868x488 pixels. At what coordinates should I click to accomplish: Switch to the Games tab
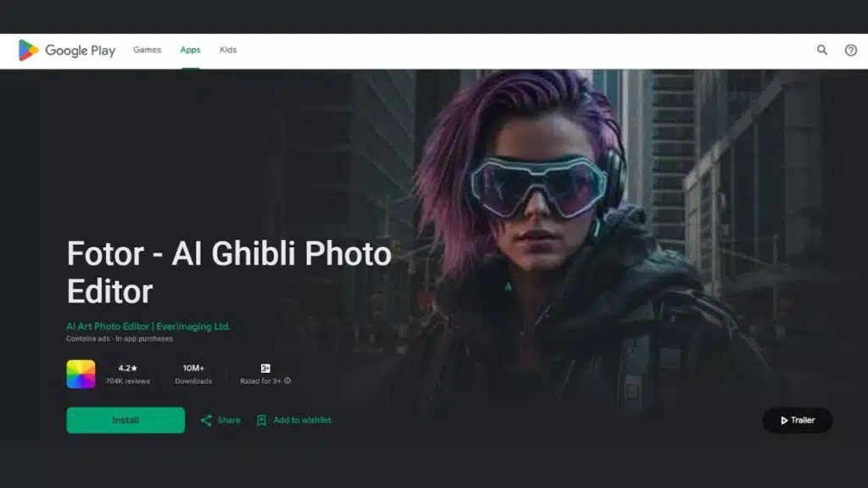click(147, 50)
